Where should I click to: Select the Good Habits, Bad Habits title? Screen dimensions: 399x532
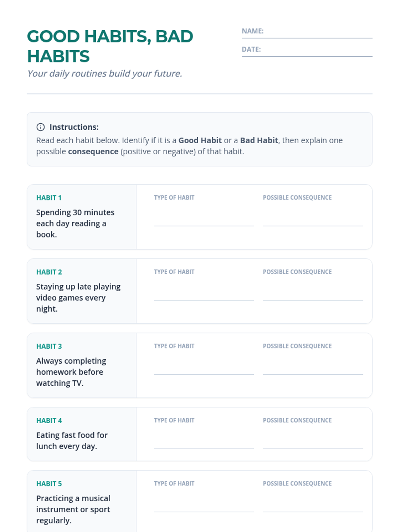pos(110,46)
